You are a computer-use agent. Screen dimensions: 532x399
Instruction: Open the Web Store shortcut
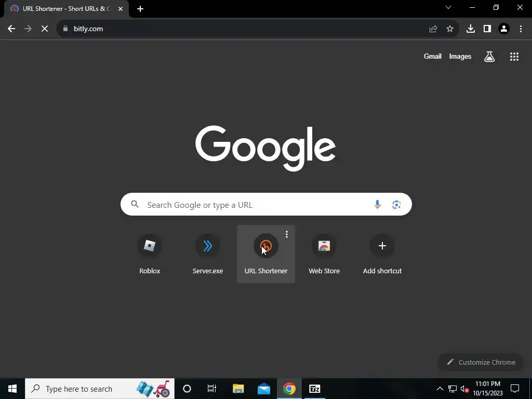pos(324,254)
